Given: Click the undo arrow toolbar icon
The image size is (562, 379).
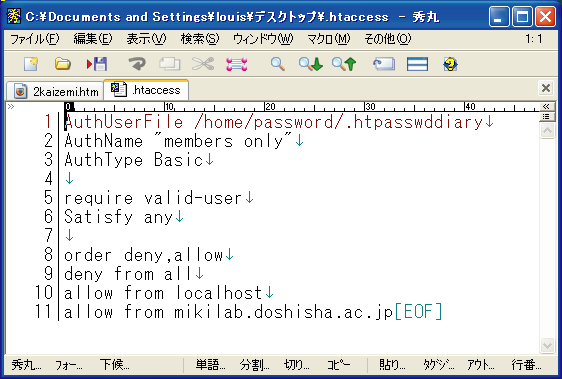Looking at the screenshot, I should coord(137,64).
